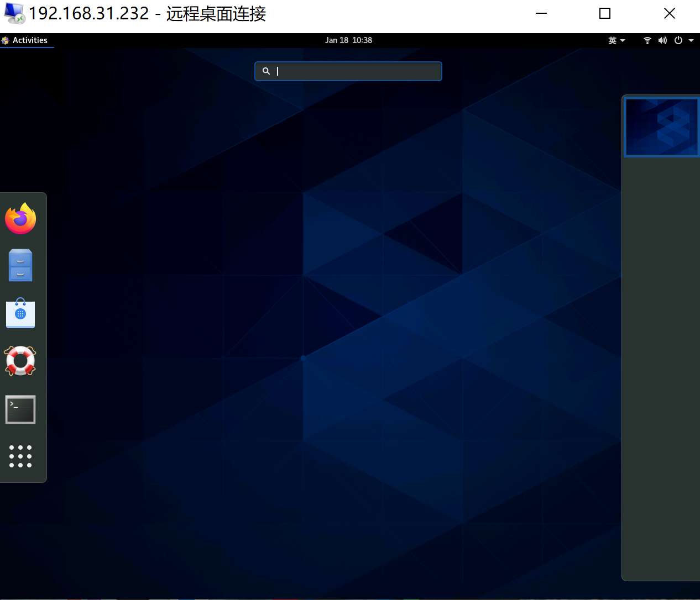Click the Wi-Fi status icon
The image size is (700, 600).
[647, 40]
